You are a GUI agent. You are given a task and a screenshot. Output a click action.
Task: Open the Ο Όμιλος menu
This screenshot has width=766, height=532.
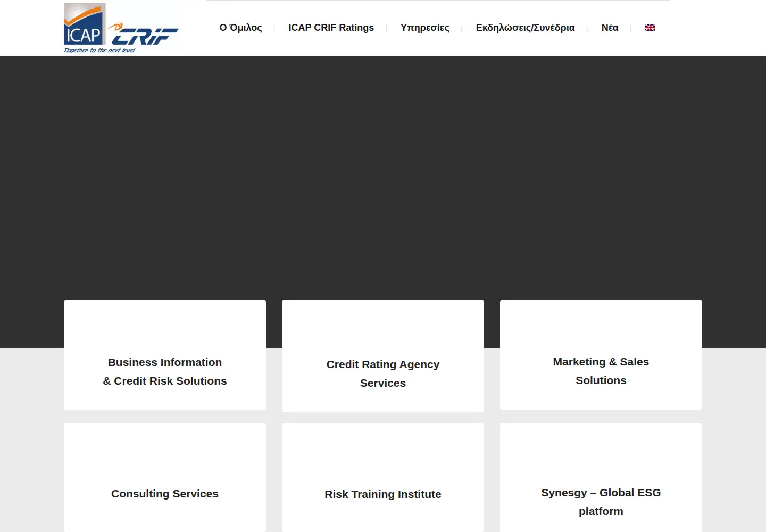coord(240,28)
